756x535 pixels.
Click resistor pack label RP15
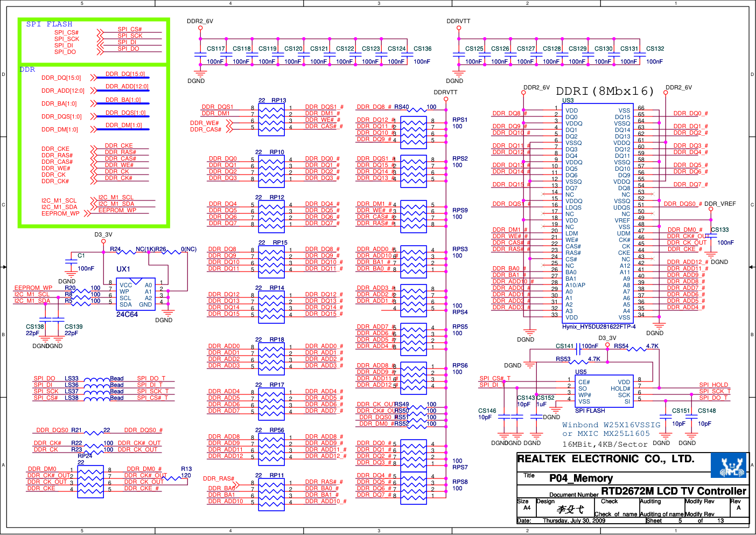click(280, 242)
